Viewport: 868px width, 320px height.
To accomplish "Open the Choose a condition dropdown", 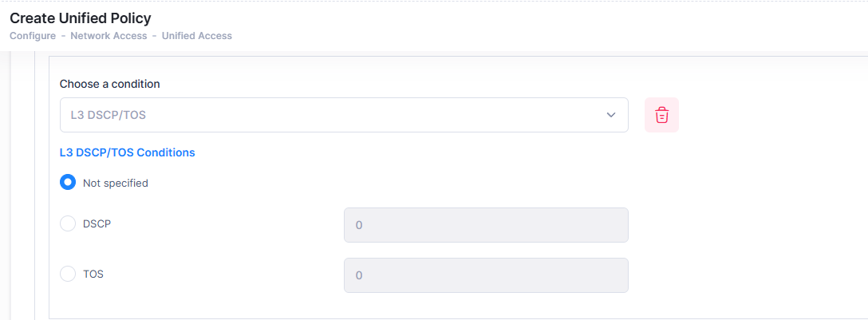I will [343, 115].
